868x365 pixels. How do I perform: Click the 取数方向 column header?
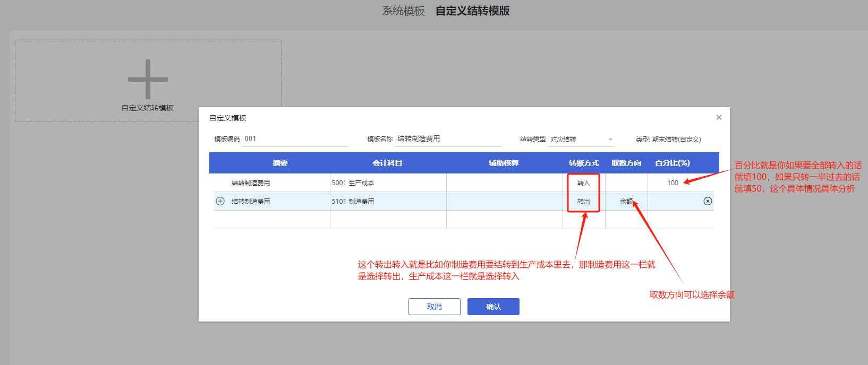click(626, 163)
